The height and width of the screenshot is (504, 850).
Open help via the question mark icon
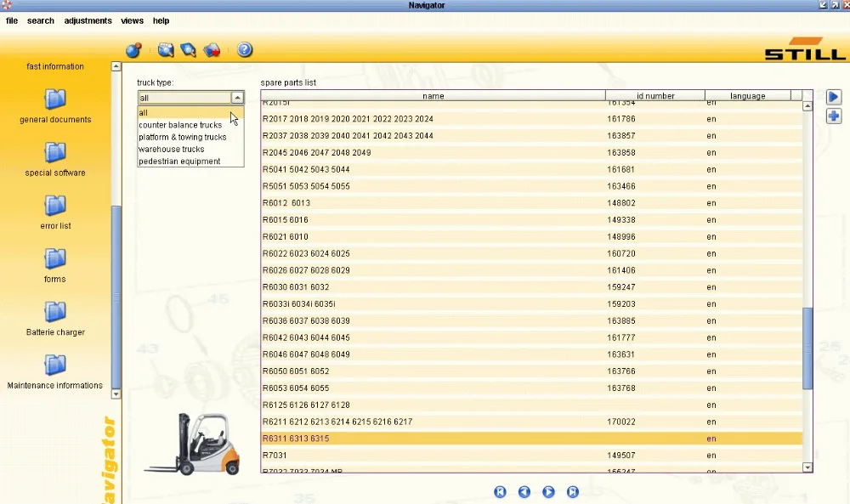pyautogui.click(x=245, y=50)
